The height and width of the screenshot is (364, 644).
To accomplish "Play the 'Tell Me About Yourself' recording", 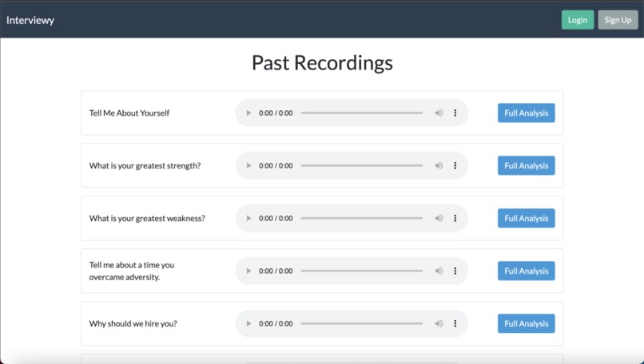I will click(x=248, y=113).
